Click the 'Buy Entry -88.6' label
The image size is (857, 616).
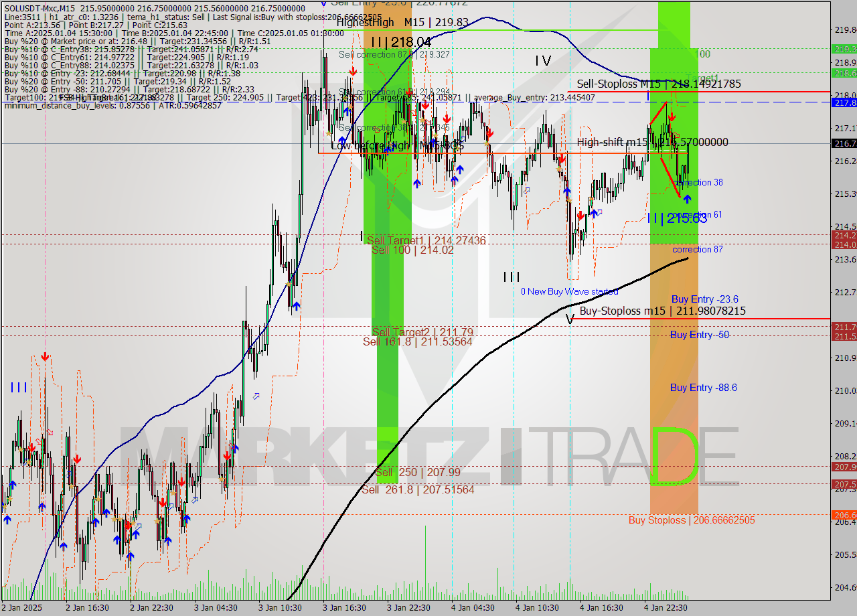(704, 388)
